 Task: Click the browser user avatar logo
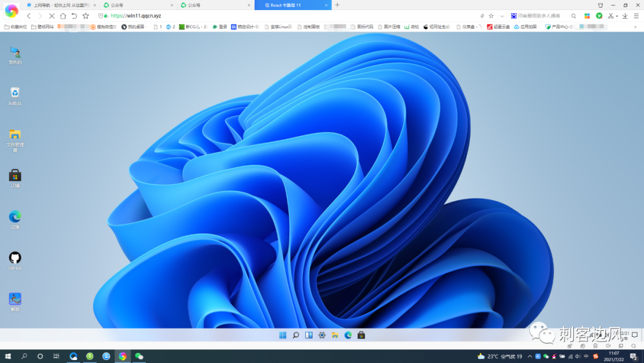point(11,11)
